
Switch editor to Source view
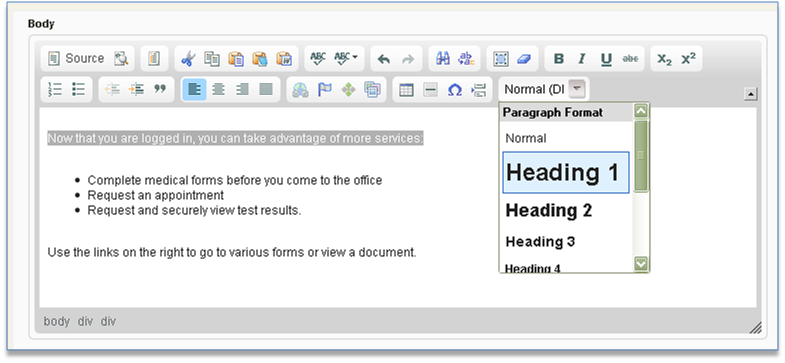point(76,59)
